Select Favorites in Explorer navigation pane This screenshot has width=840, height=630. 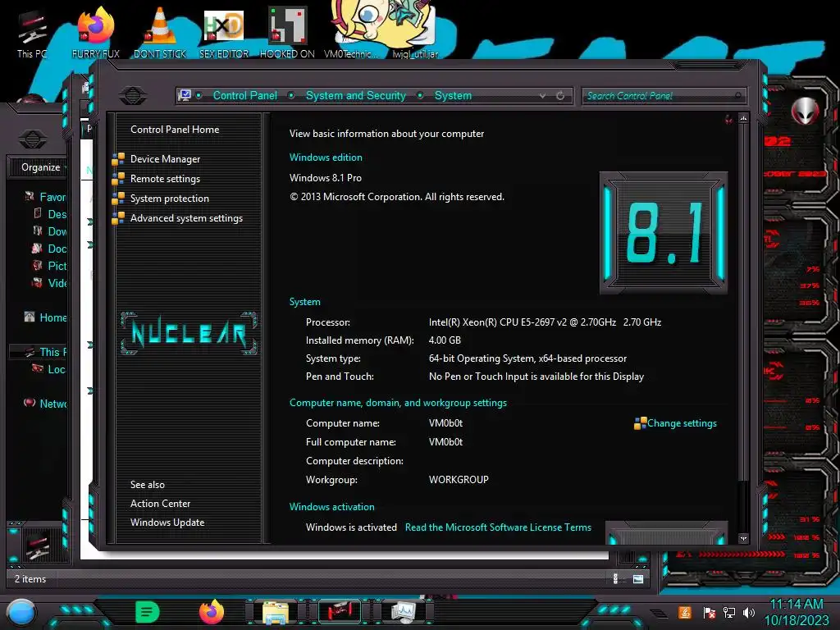[x=52, y=197]
